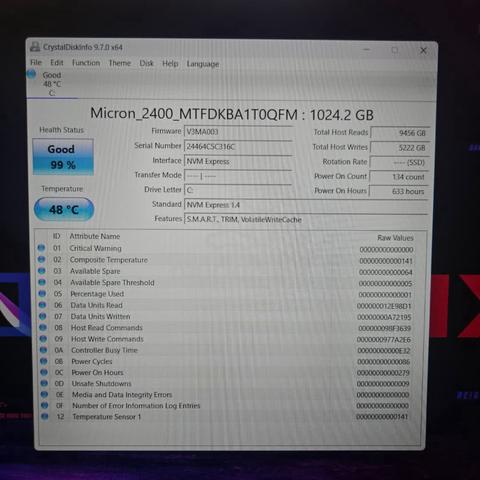Viewport: 480px width, 480px height.
Task: Open the Help menu
Action: point(170,63)
